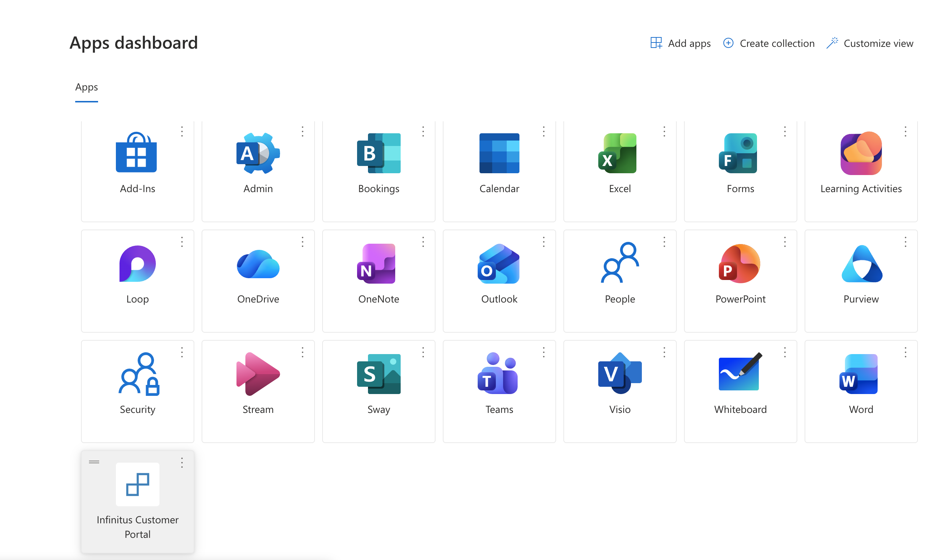Open the Word app icon
This screenshot has width=927, height=560.
coord(858,374)
